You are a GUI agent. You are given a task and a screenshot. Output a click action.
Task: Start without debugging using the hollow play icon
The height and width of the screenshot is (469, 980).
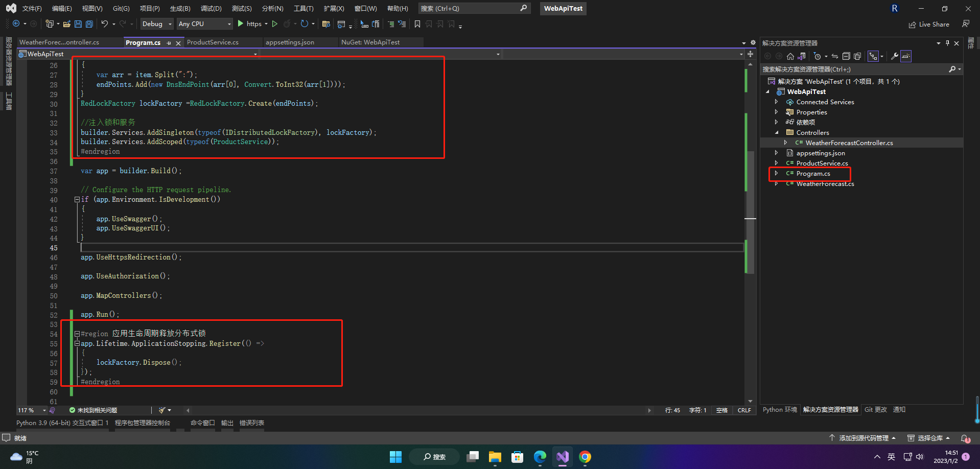point(275,24)
